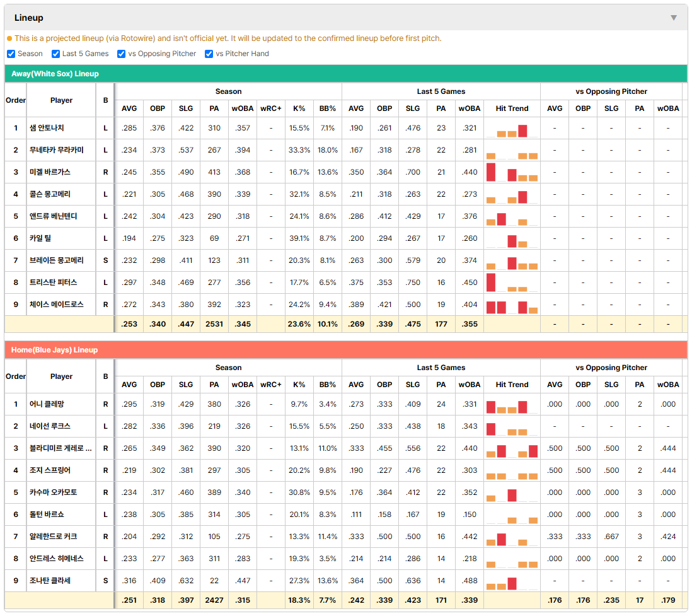Sort Blue Jays table by BB% header
The image size is (692, 616).
[x=328, y=385]
